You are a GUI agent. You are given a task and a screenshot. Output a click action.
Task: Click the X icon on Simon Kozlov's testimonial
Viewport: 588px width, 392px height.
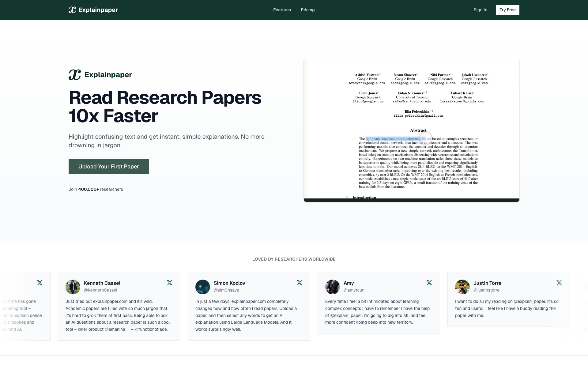(300, 283)
